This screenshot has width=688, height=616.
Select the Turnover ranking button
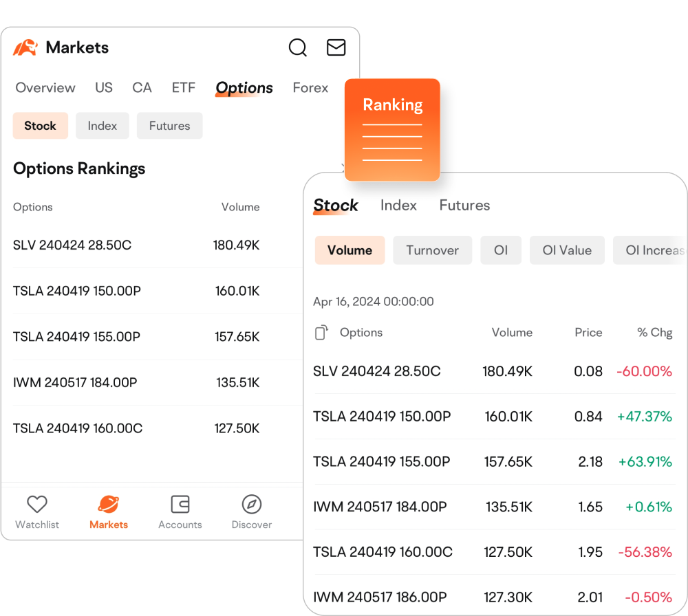(x=432, y=250)
